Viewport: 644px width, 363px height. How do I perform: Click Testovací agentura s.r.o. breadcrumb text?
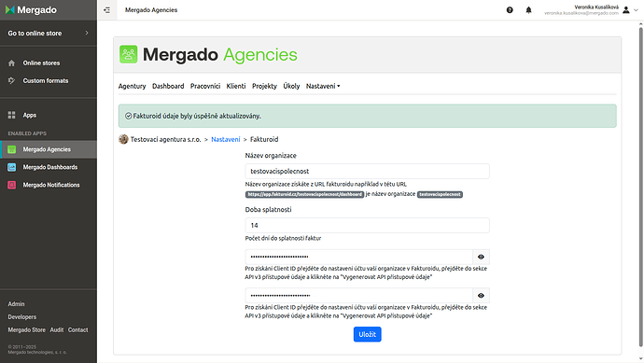165,139
